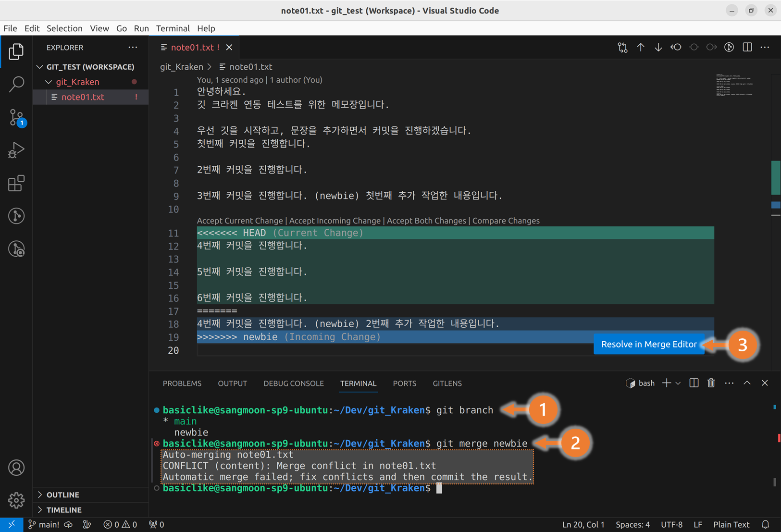Expand the OUTLINE section

pos(63,495)
